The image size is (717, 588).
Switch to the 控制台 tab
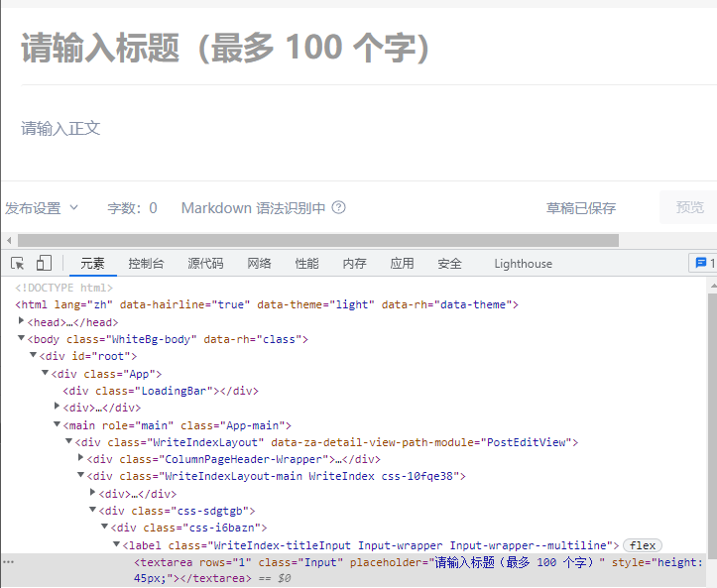[x=146, y=263]
